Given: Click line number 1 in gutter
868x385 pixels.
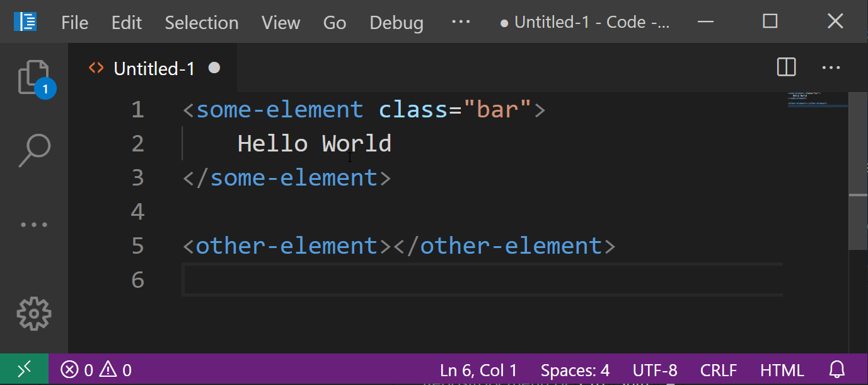Looking at the screenshot, I should (137, 110).
